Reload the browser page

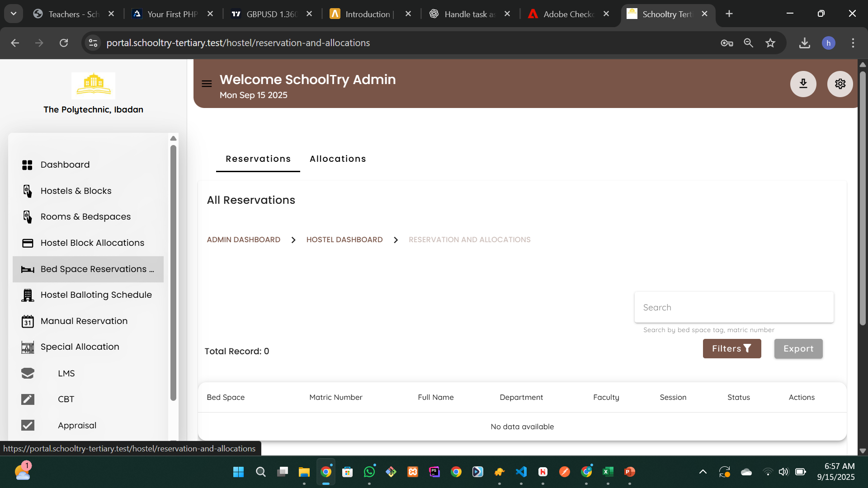(64, 43)
